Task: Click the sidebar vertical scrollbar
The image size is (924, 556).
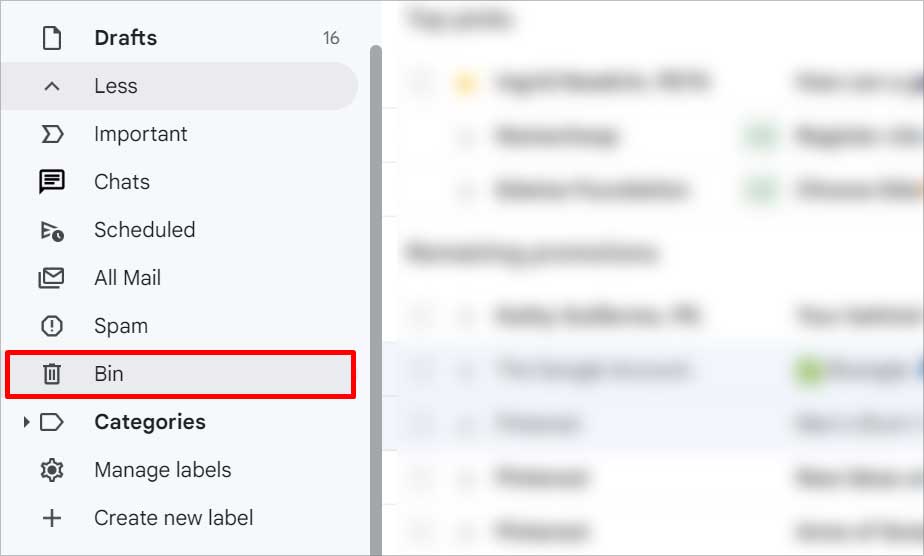Action: click(x=375, y=300)
